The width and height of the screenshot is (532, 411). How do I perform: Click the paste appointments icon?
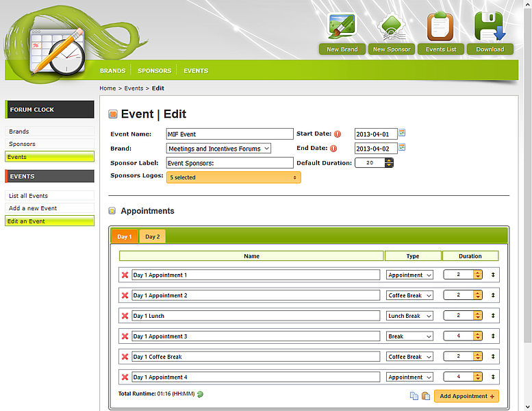point(425,396)
